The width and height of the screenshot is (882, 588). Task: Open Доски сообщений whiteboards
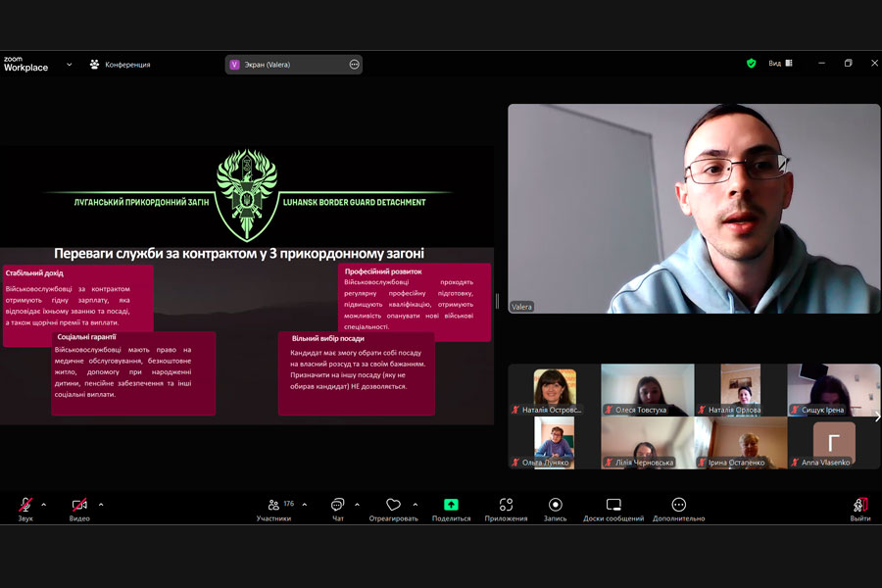[613, 509]
